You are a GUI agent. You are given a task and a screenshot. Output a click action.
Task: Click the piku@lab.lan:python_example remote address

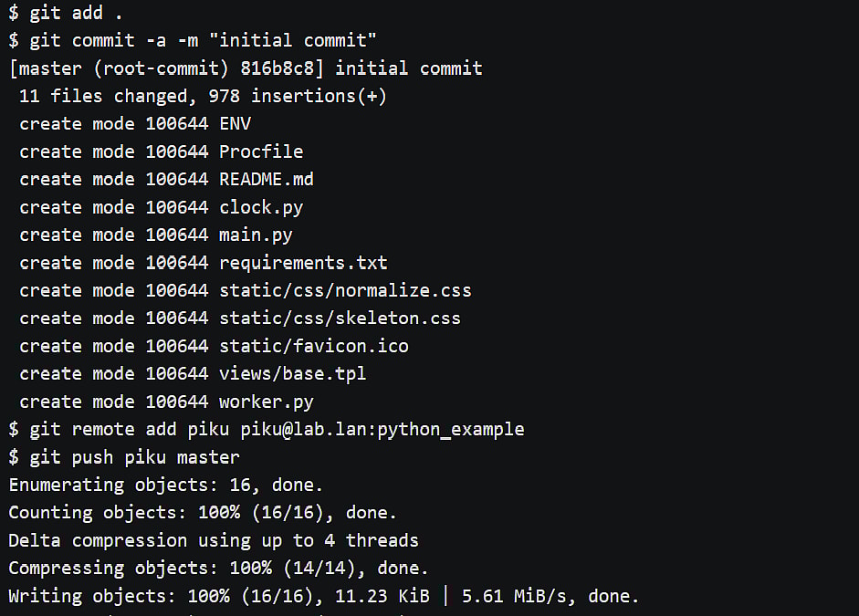tap(382, 430)
